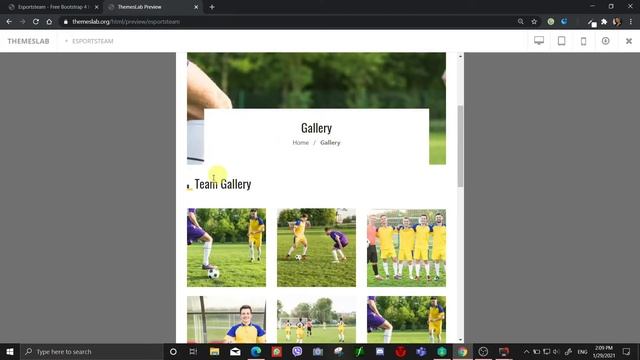Open Task View on taskbar
640x360 pixels.
tap(193, 351)
